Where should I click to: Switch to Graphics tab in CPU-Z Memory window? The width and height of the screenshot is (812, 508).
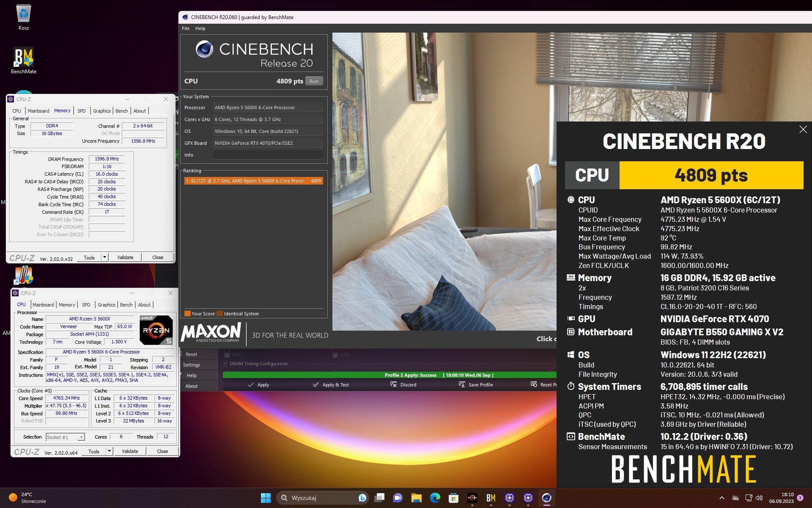coord(102,111)
